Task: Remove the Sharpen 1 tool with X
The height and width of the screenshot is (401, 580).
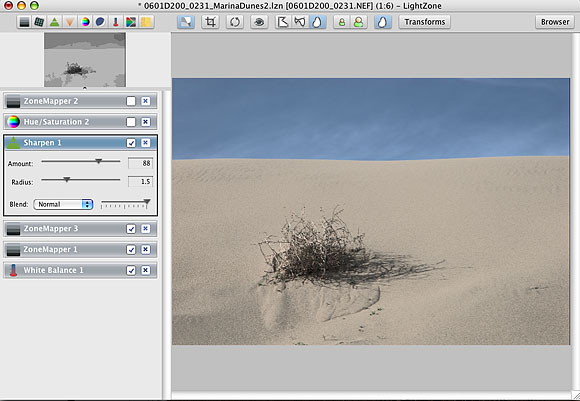Action: [145, 143]
